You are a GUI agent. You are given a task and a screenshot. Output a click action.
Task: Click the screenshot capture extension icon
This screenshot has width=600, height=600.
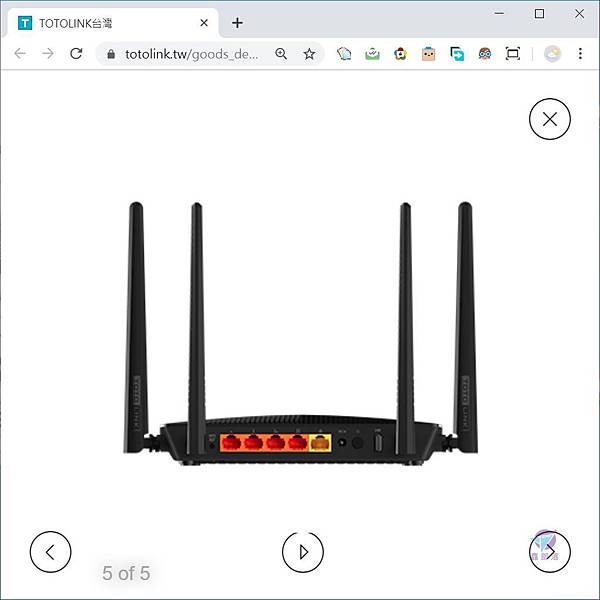pyautogui.click(x=512, y=54)
